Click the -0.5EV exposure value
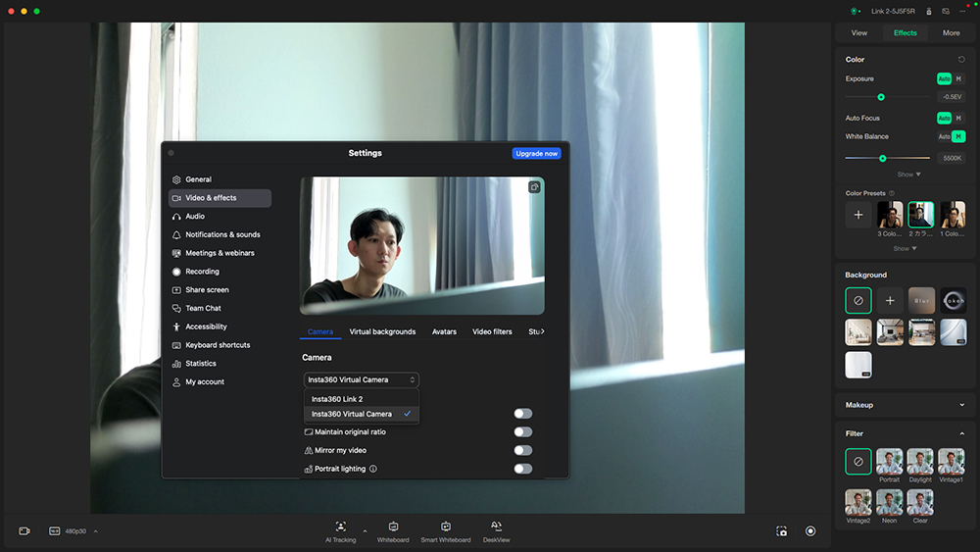 (952, 97)
